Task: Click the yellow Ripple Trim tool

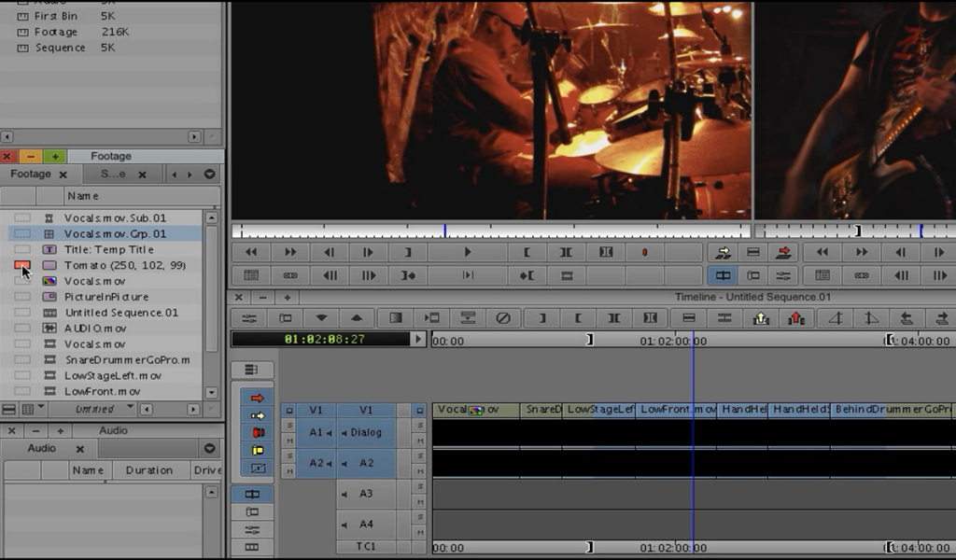Action: click(x=258, y=451)
